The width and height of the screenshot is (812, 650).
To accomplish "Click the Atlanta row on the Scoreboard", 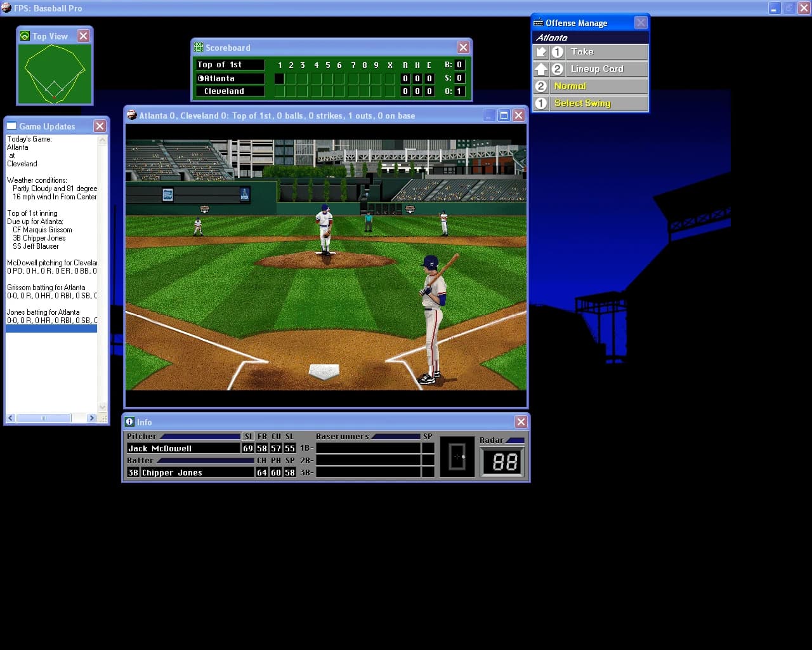I will 230,78.
